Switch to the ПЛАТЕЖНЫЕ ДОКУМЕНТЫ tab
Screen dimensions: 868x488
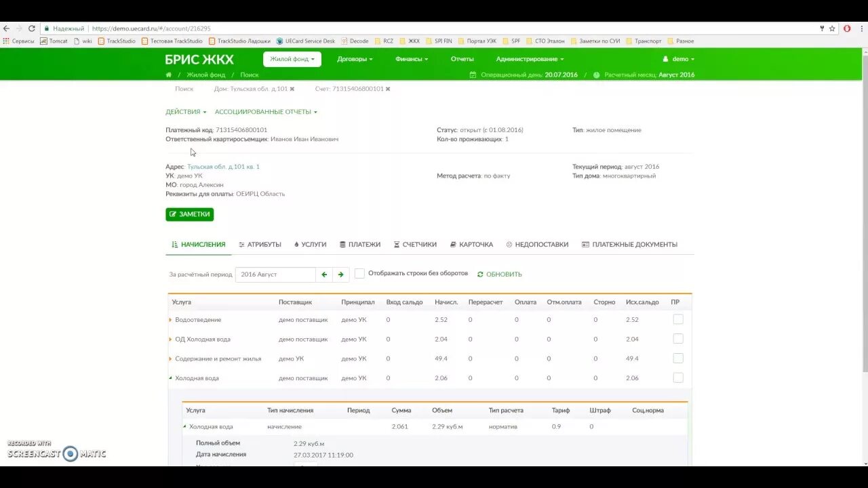(x=629, y=245)
